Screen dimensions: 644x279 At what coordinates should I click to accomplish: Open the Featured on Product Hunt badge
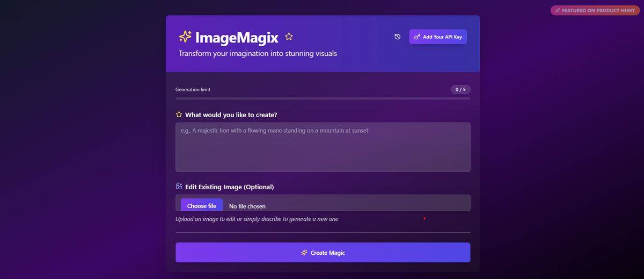click(x=595, y=10)
